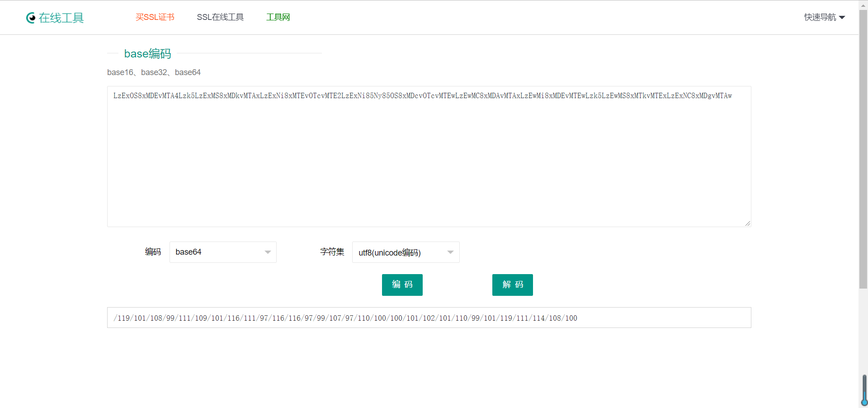The image size is (868, 408).
Task: Click the 编码 label
Action: point(153,252)
